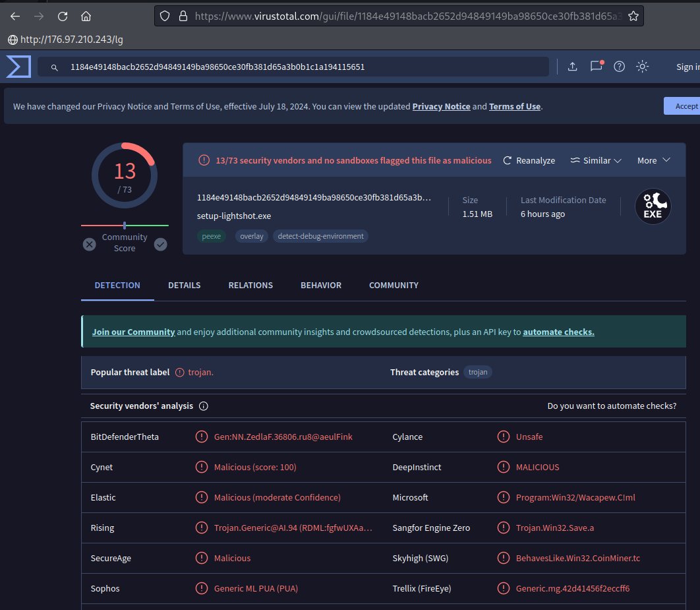
Task: Click the Microsoft detection alert icon
Action: (x=504, y=497)
